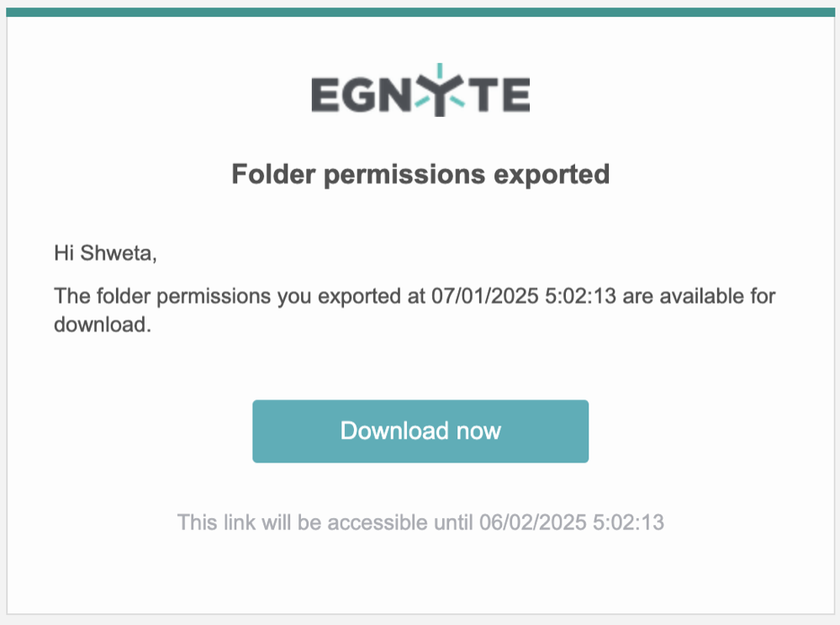Click the export timestamp 07/01/2025 5:02:13

[x=524, y=296]
